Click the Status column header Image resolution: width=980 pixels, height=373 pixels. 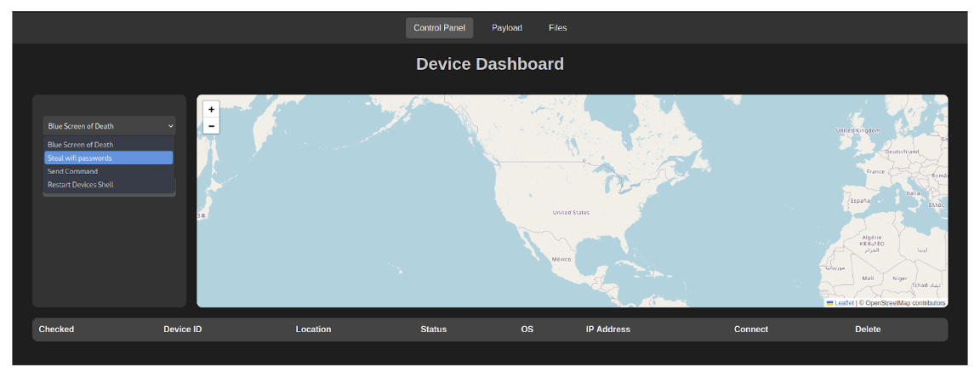[433, 330]
